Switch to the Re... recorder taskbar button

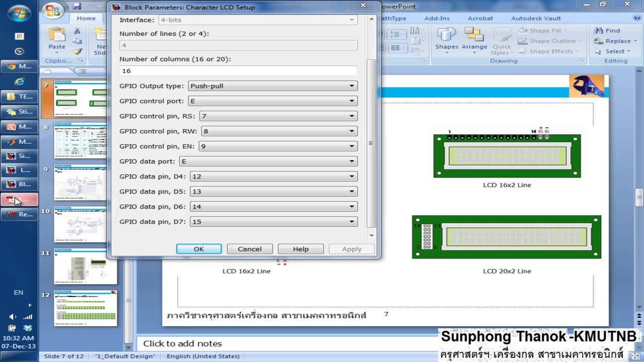click(x=20, y=214)
